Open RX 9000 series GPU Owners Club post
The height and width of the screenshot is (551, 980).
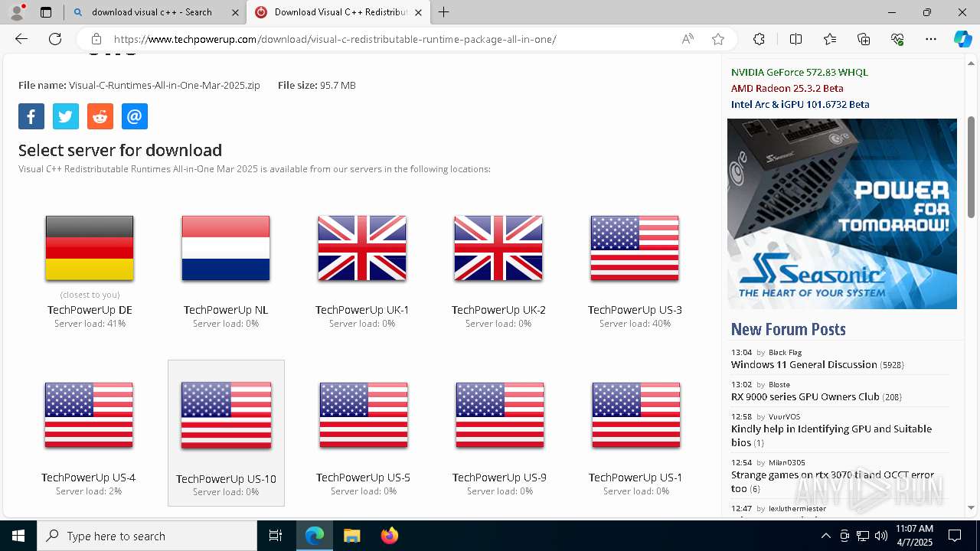[805, 397]
